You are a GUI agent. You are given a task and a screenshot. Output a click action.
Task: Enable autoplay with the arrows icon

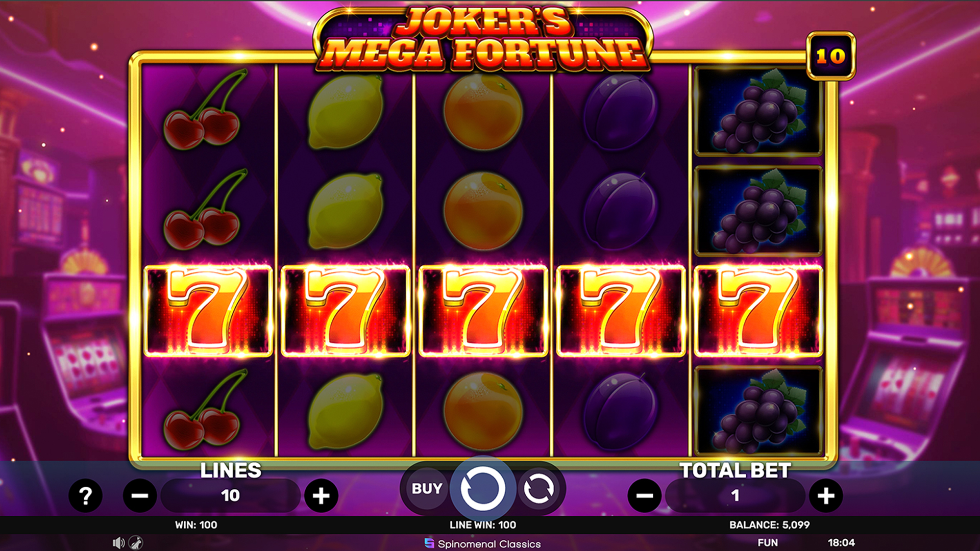coord(538,489)
